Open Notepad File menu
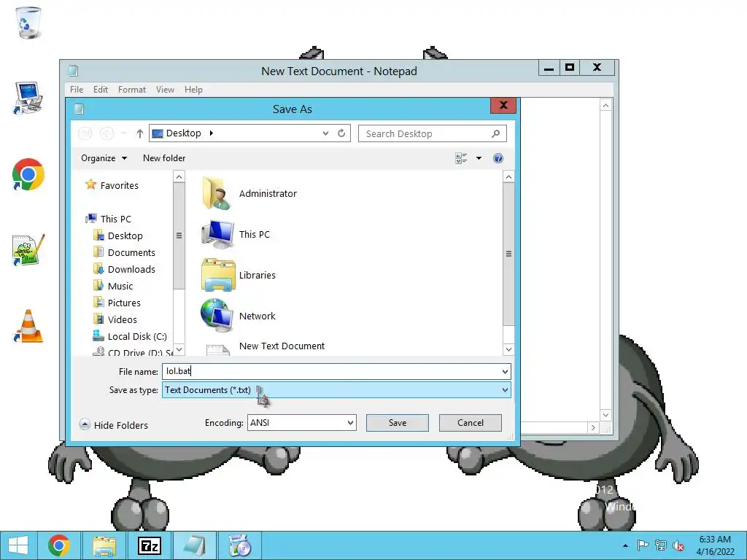 76,90
